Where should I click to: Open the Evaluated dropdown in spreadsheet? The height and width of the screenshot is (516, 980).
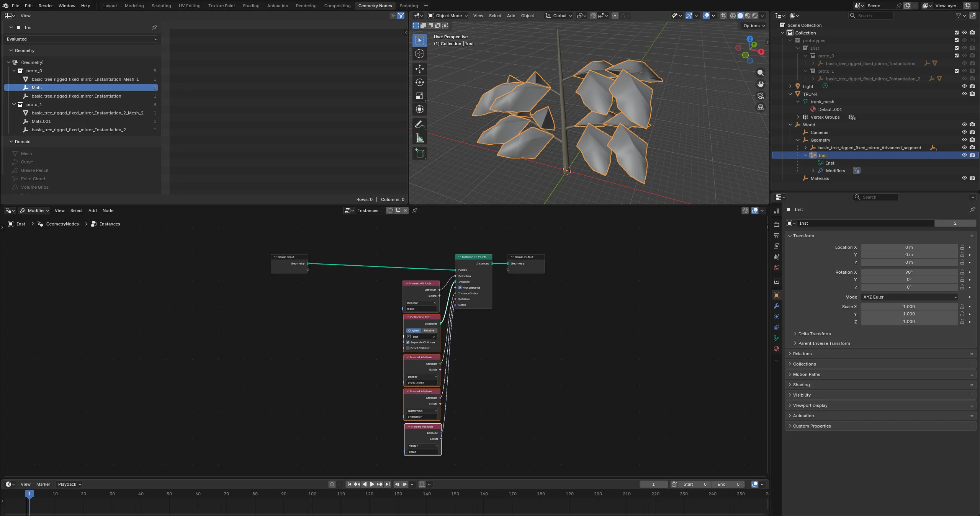82,39
